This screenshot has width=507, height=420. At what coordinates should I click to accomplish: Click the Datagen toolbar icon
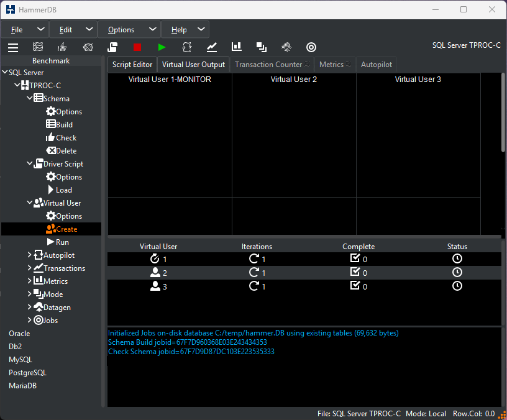click(286, 47)
